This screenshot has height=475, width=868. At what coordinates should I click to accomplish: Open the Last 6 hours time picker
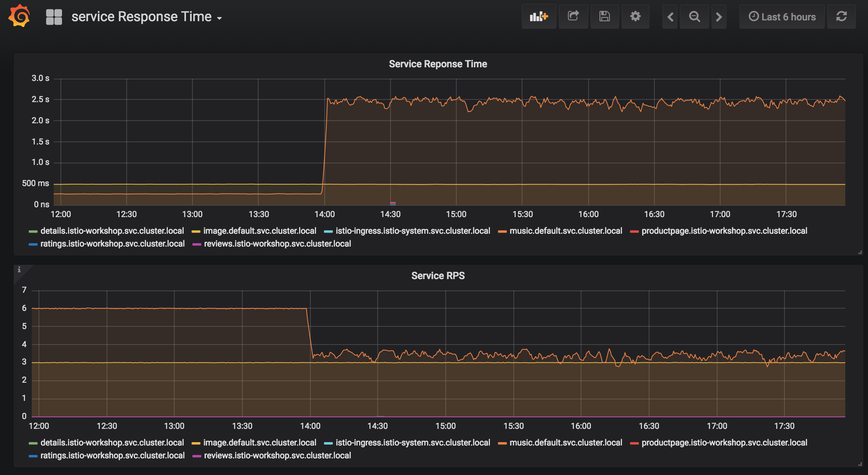782,16
